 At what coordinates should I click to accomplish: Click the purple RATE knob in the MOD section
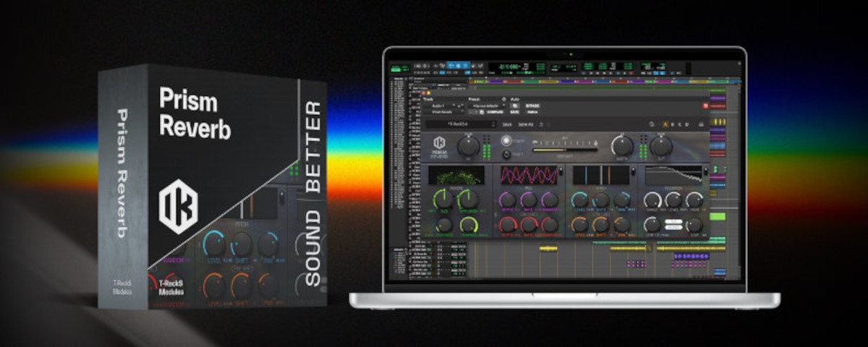529,200
